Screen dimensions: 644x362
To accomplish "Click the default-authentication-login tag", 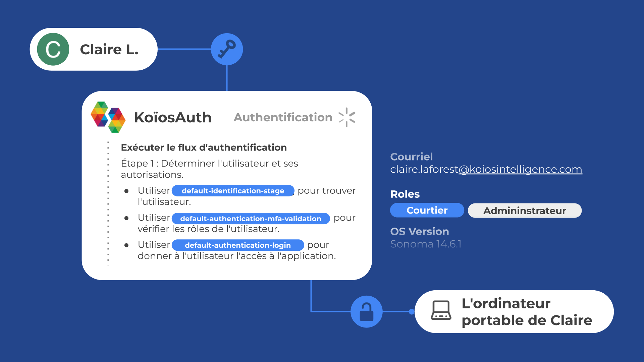I will tap(237, 245).
